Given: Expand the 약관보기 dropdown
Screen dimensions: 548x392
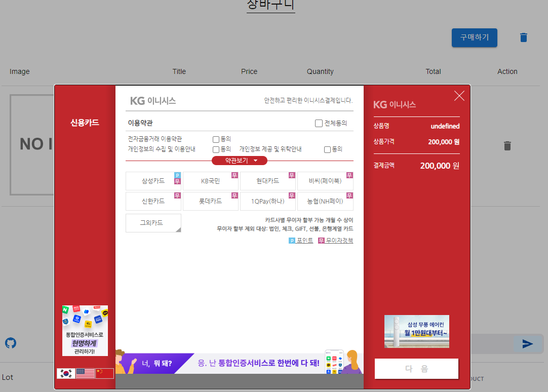Looking at the screenshot, I should coord(240,161).
